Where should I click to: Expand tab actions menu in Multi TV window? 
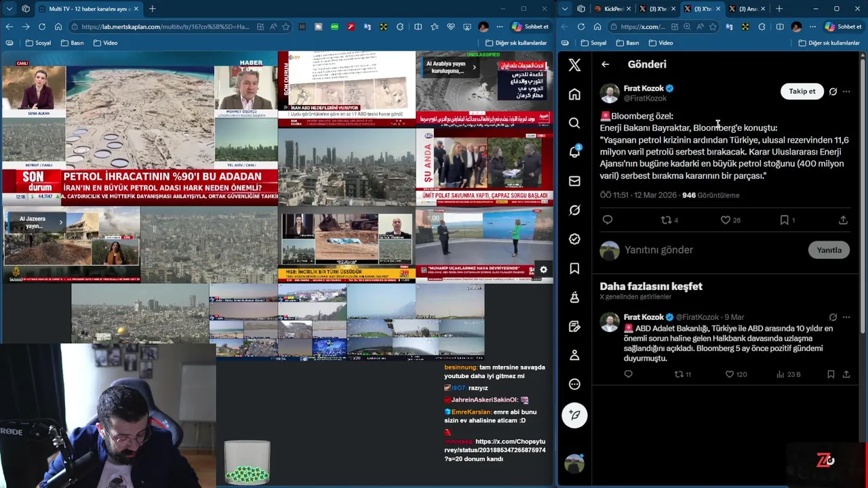click(9, 9)
